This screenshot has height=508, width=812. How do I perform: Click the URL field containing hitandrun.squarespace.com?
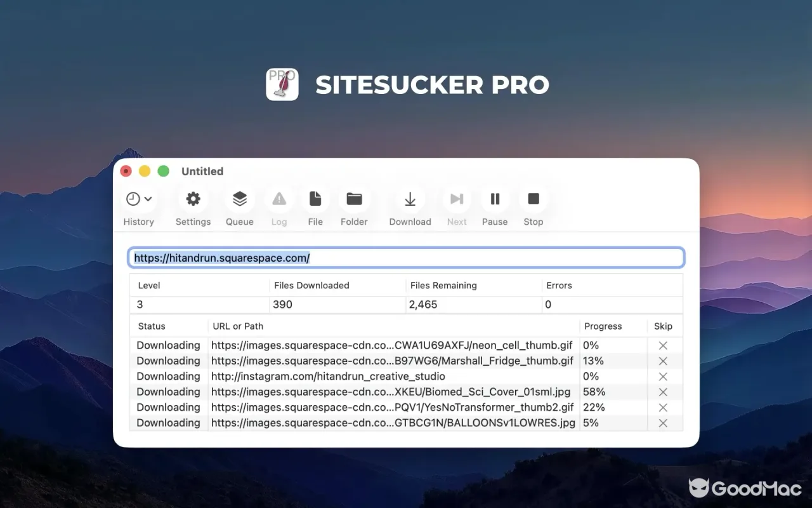click(406, 258)
